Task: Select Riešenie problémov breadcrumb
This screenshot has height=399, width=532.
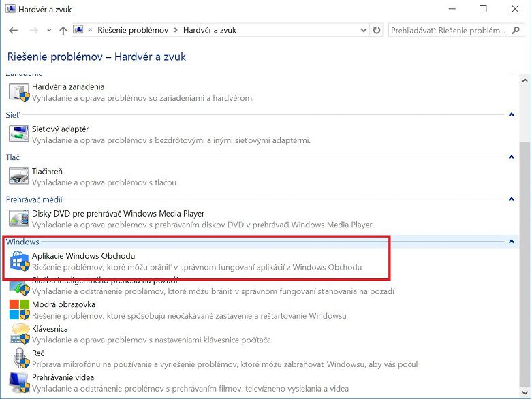Action: [133, 30]
